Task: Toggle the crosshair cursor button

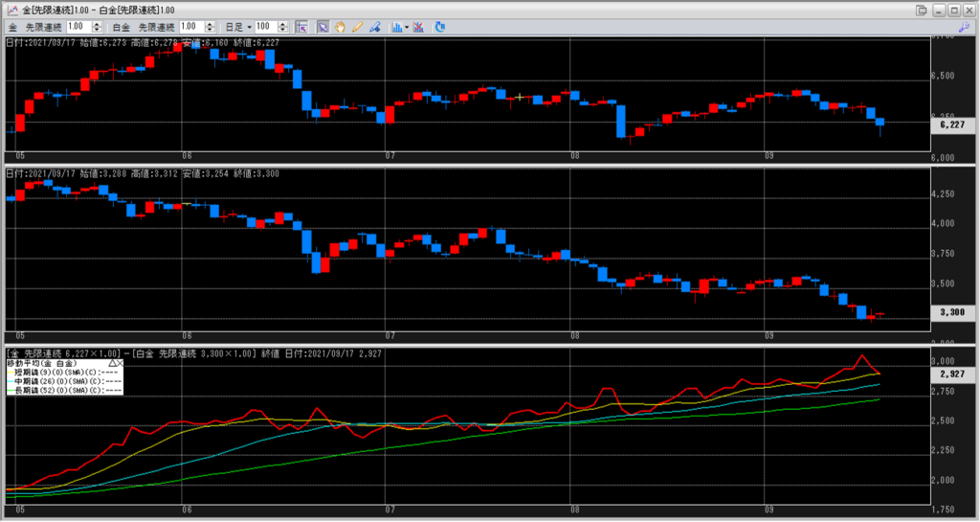Action: (301, 26)
